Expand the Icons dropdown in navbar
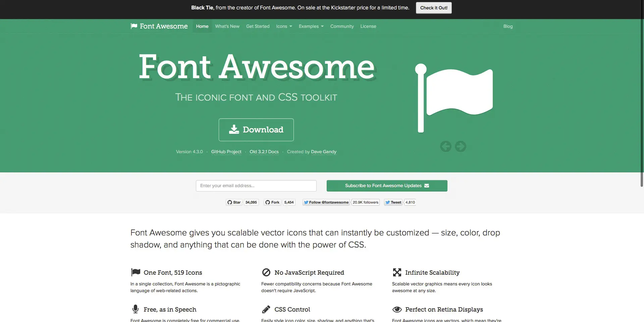Image resolution: width=644 pixels, height=322 pixels. pos(284,26)
